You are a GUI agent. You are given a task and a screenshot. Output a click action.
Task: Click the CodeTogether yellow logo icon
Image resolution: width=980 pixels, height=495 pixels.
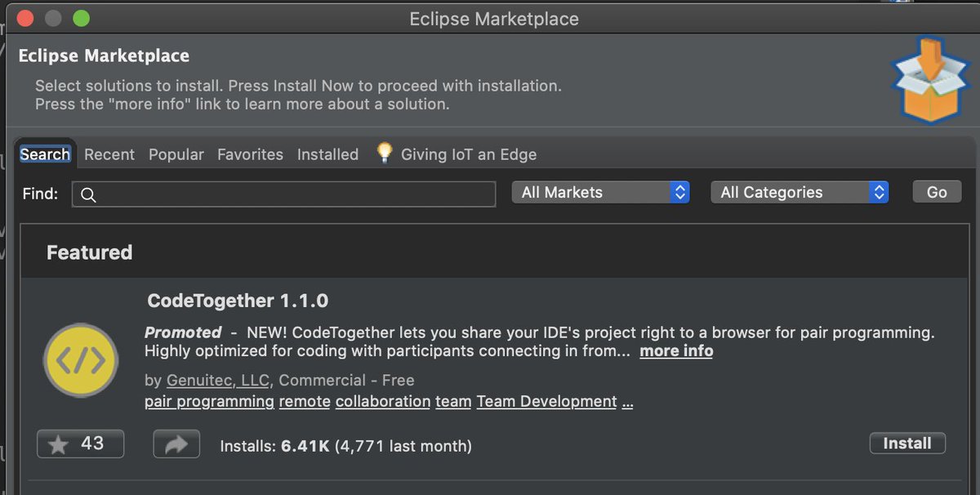pyautogui.click(x=80, y=360)
